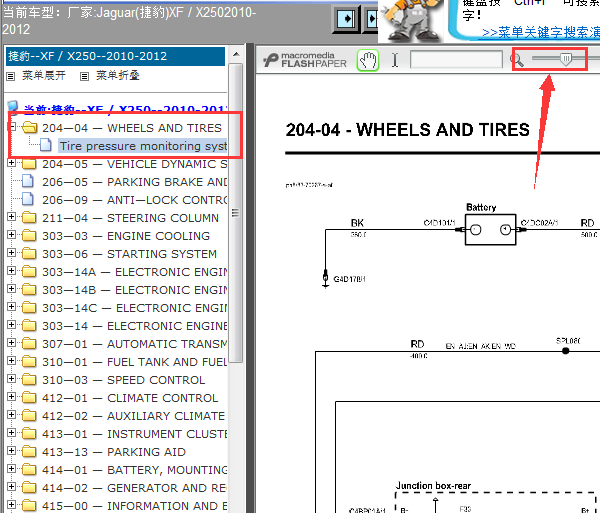
Task: Expand the 303-14 ELECTRONIC ENGINE node
Action: pos(12,324)
